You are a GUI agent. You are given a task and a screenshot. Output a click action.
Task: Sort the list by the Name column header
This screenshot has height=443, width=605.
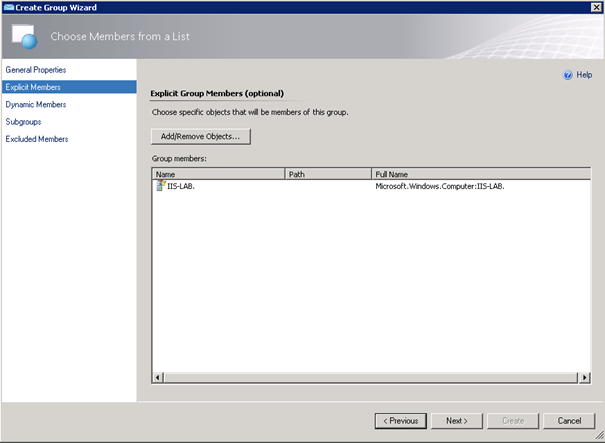point(218,174)
